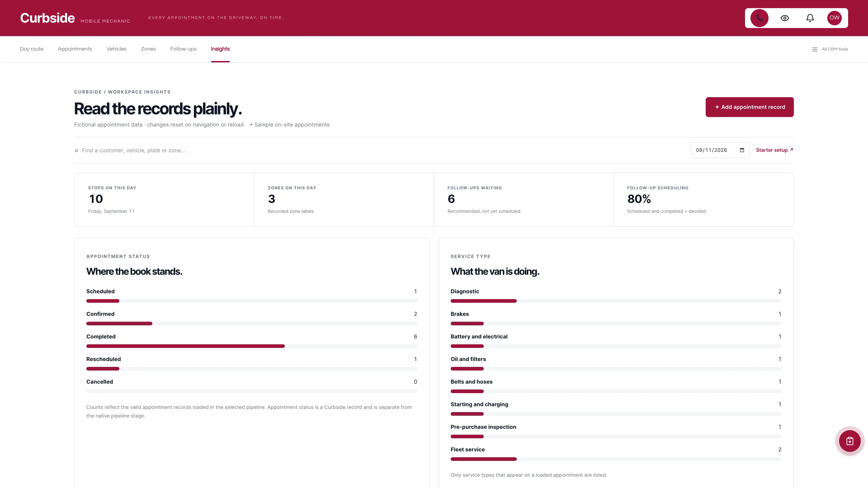The image size is (868, 488).
Task: Toggle the eye visibility icon in header
Action: [x=784, y=18]
